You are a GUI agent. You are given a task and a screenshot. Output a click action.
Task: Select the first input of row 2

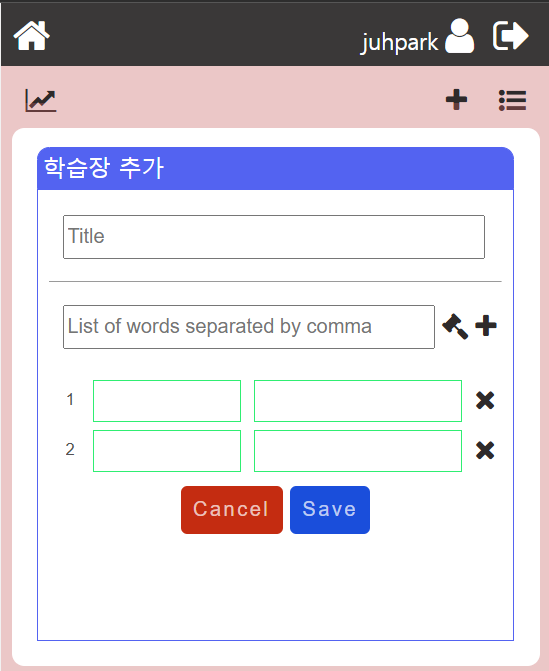(167, 451)
